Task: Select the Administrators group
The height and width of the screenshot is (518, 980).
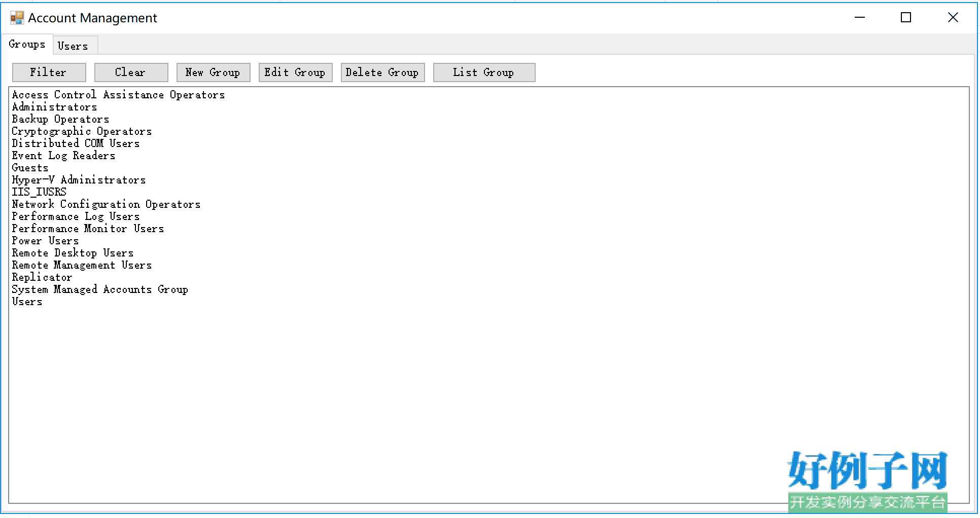Action: click(x=54, y=107)
